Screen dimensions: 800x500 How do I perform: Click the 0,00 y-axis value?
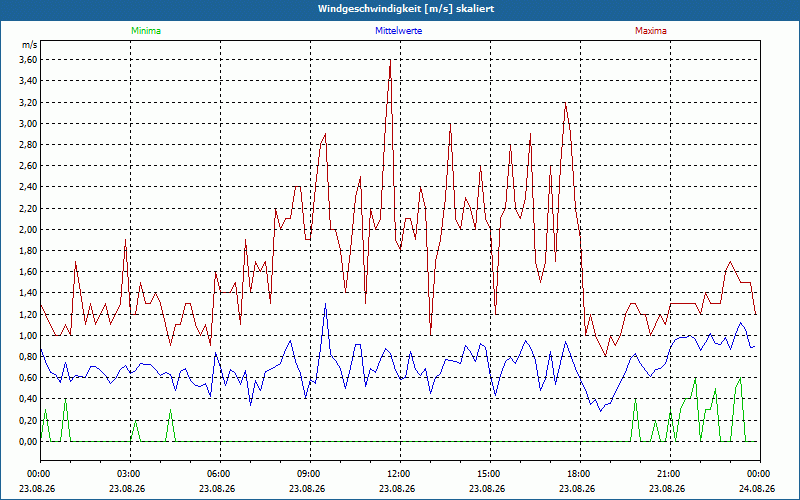29,442
